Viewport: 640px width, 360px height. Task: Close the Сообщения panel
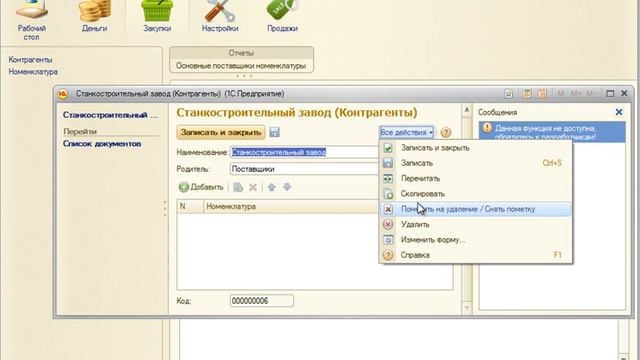tap(619, 112)
